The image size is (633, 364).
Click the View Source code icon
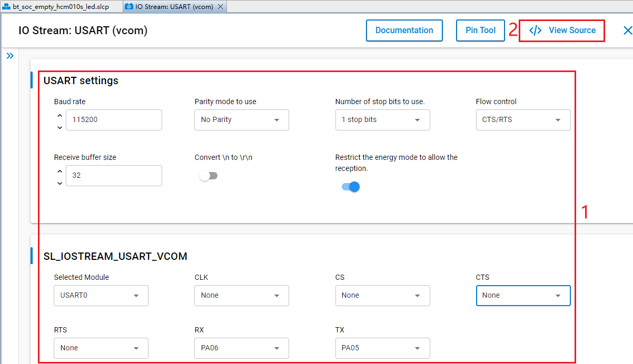coord(536,30)
